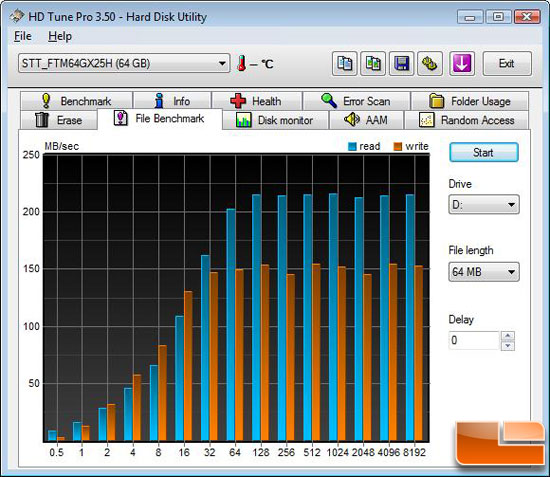The image size is (550, 477).
Task: Click the AAM speaker icon
Action: point(352,120)
